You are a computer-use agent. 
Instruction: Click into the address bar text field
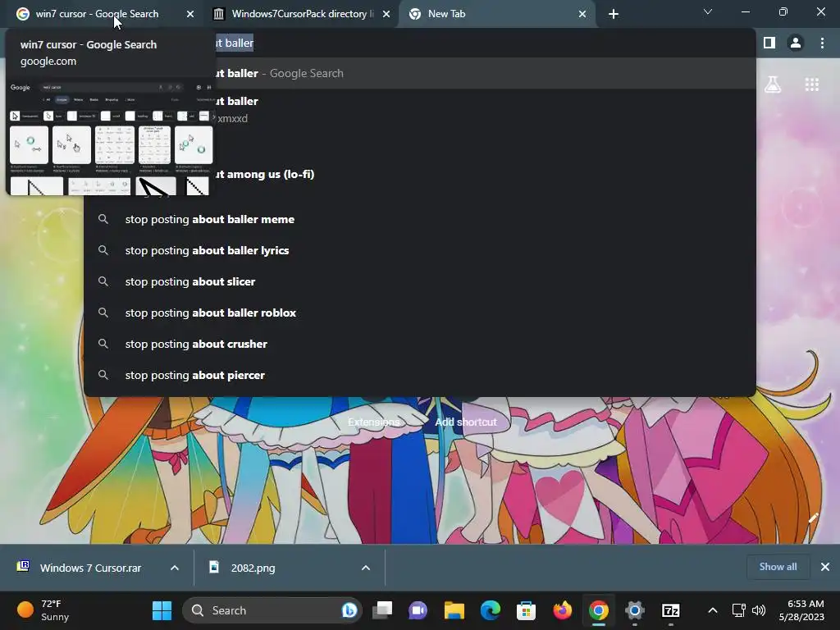point(420,43)
